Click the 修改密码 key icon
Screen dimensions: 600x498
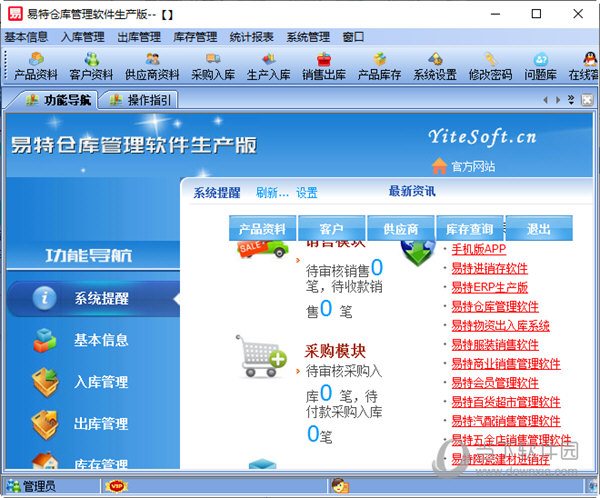click(x=491, y=59)
